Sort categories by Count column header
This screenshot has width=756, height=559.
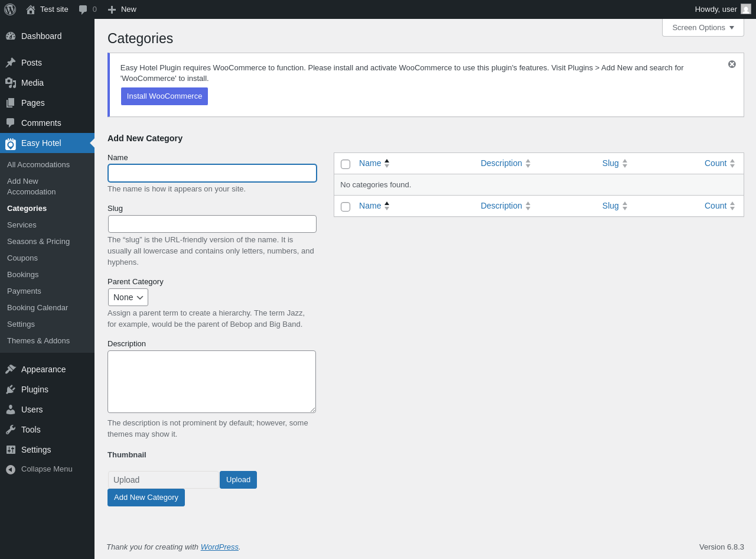(715, 163)
